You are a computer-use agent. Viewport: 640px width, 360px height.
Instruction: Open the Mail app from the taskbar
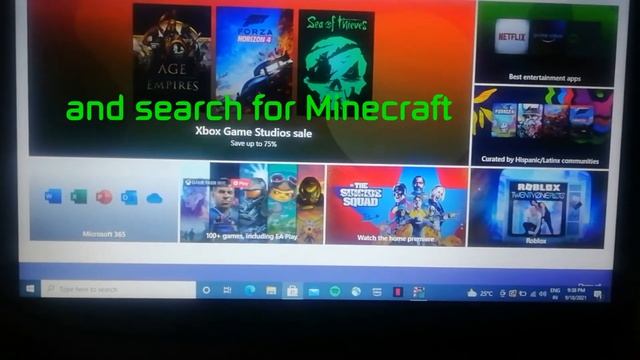tap(313, 291)
